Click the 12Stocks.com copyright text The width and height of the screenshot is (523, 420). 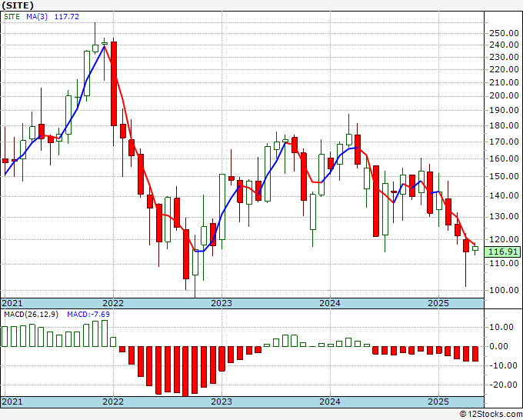[491, 415]
